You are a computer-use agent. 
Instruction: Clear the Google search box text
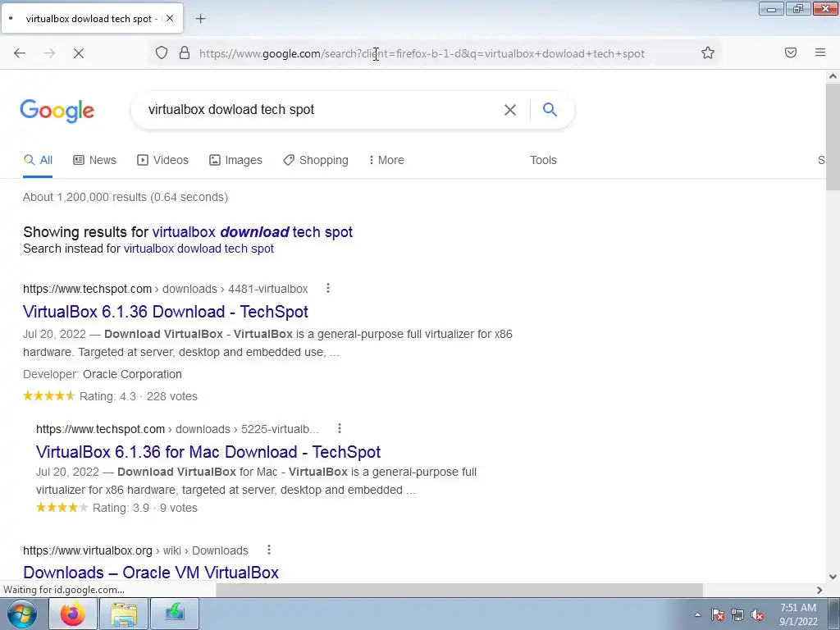coord(510,110)
